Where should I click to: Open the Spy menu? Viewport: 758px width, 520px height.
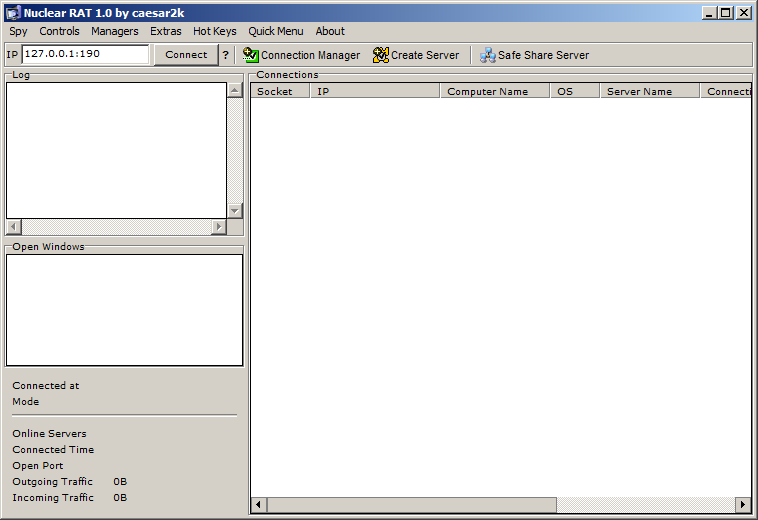coord(19,31)
